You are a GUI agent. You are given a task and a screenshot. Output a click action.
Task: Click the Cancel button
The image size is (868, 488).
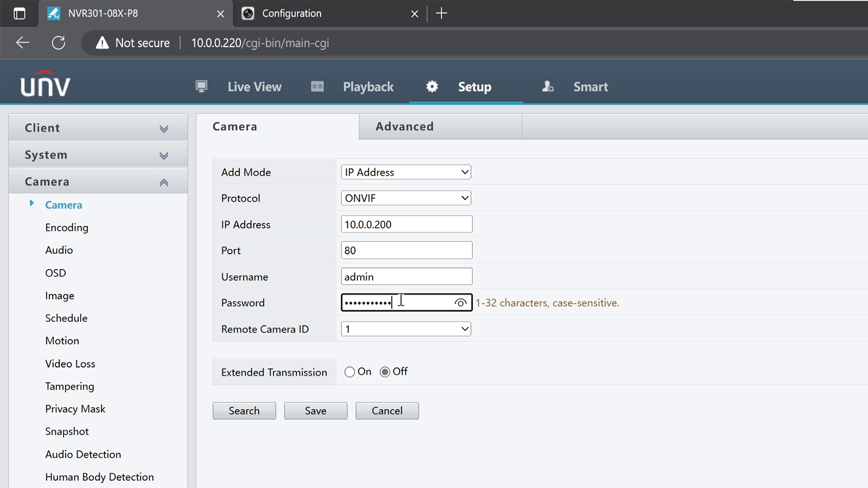click(387, 410)
